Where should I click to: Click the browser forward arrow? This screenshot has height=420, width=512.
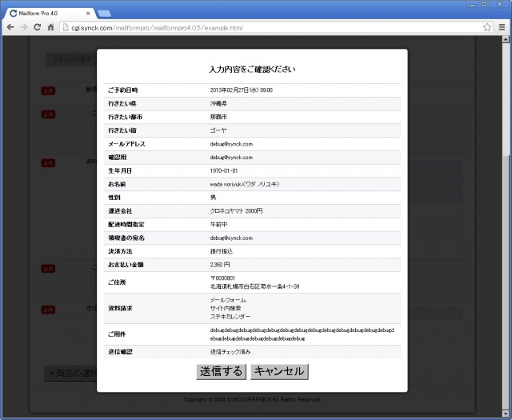tap(23, 27)
